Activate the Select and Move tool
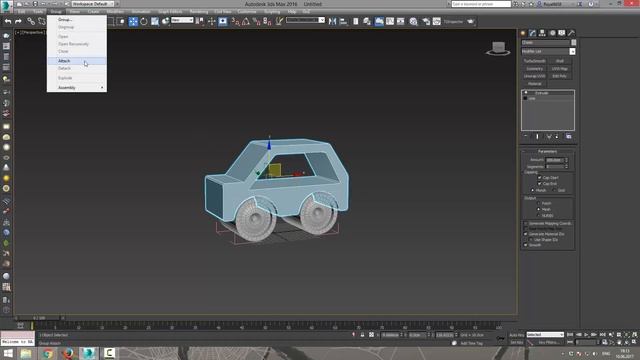Screen dimensions: 640x360 pos(133,22)
